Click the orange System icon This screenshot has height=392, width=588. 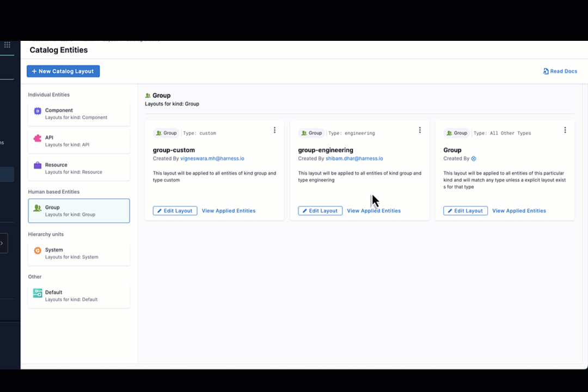tap(38, 250)
